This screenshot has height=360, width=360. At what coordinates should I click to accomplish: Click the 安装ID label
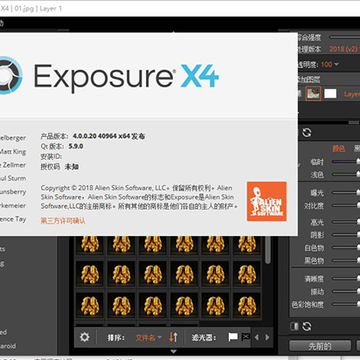point(51,156)
